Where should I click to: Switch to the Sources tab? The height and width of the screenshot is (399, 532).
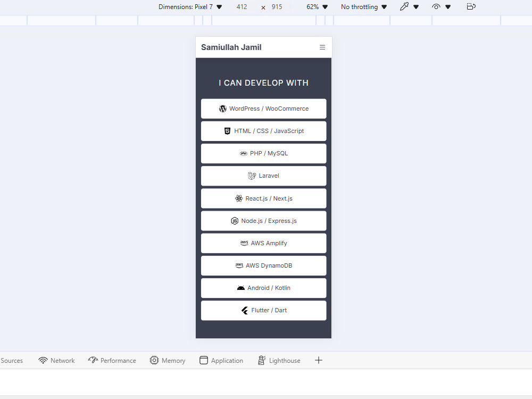(12, 361)
